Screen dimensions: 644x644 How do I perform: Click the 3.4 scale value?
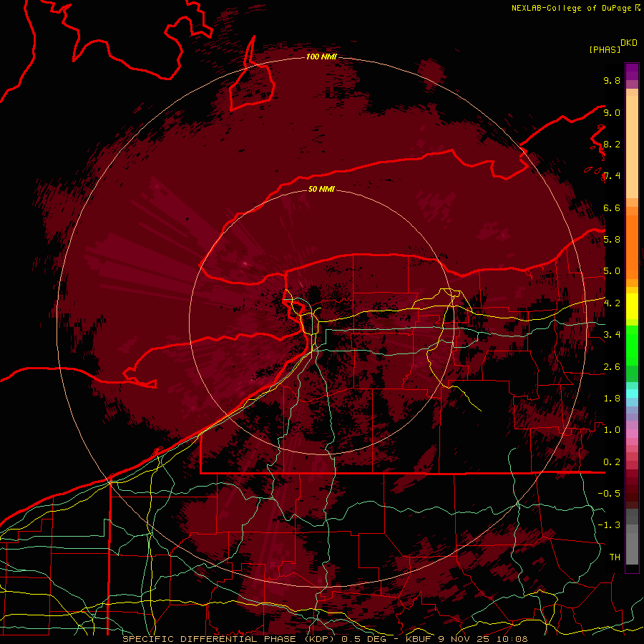(x=612, y=335)
